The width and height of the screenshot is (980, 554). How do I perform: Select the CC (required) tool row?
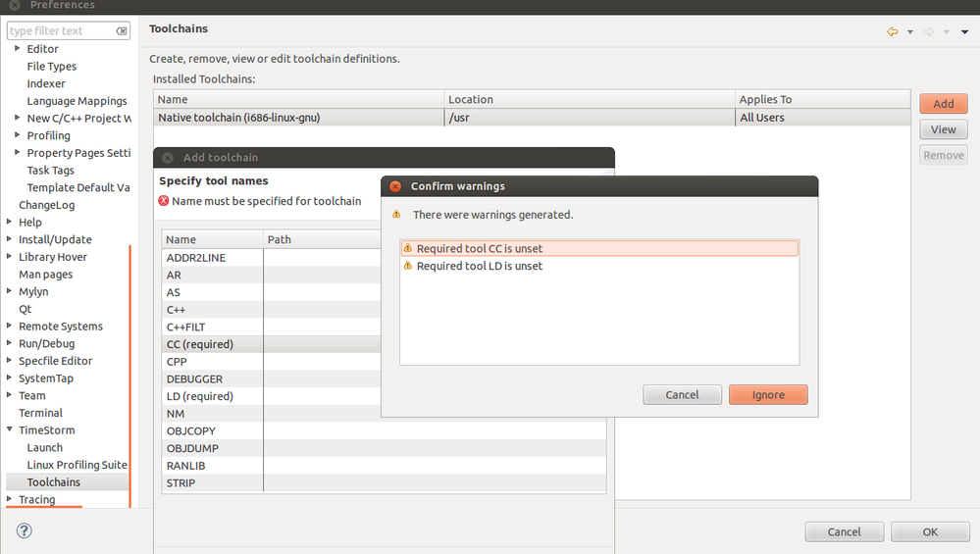point(272,344)
